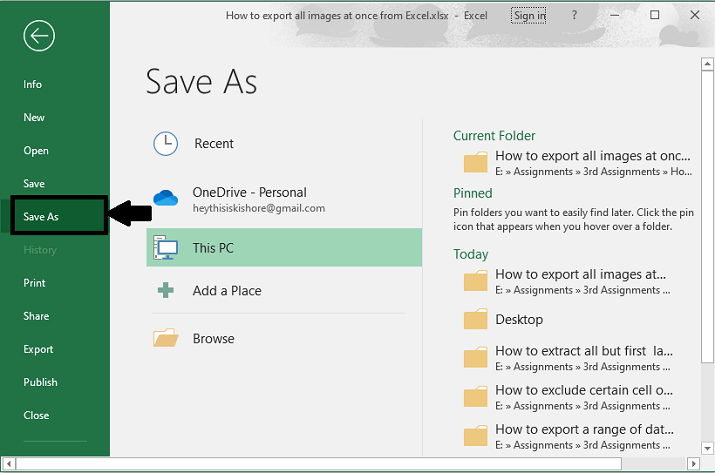The width and height of the screenshot is (715, 473).
Task: Open the Export menu item
Action: tap(38, 349)
